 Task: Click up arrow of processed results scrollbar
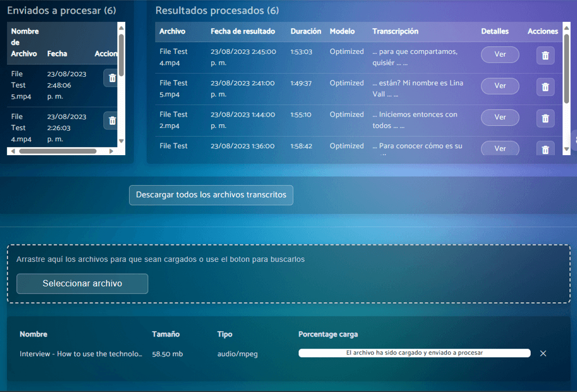(x=567, y=27)
